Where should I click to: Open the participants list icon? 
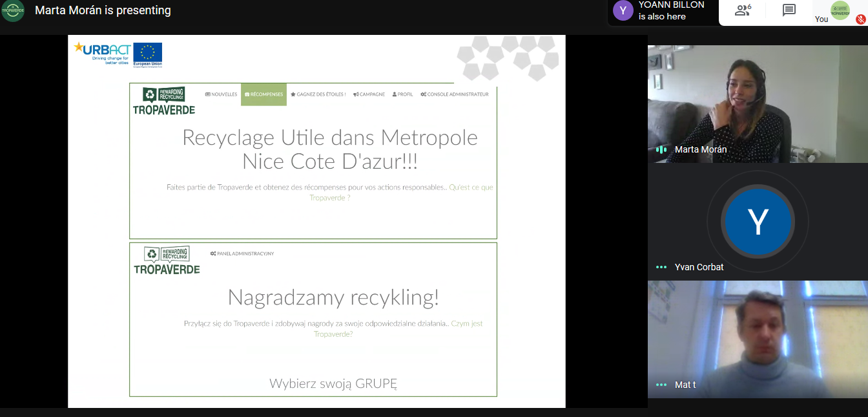click(x=743, y=10)
